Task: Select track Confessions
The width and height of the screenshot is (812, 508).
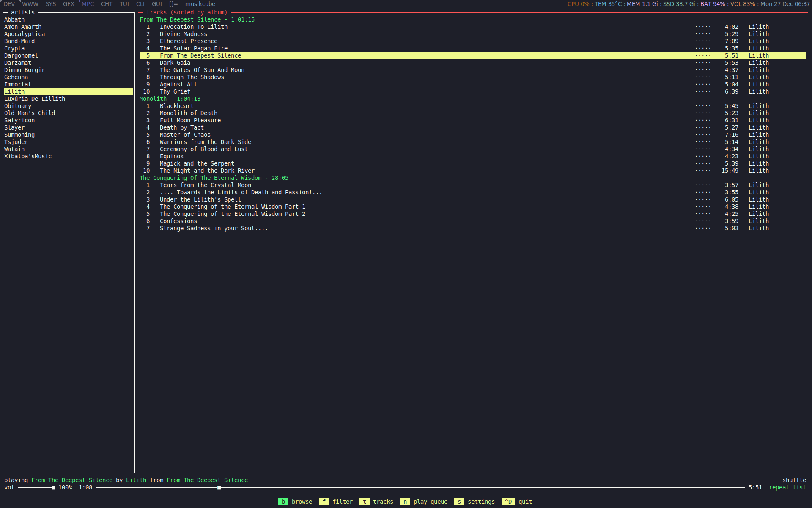Action: coord(473,221)
